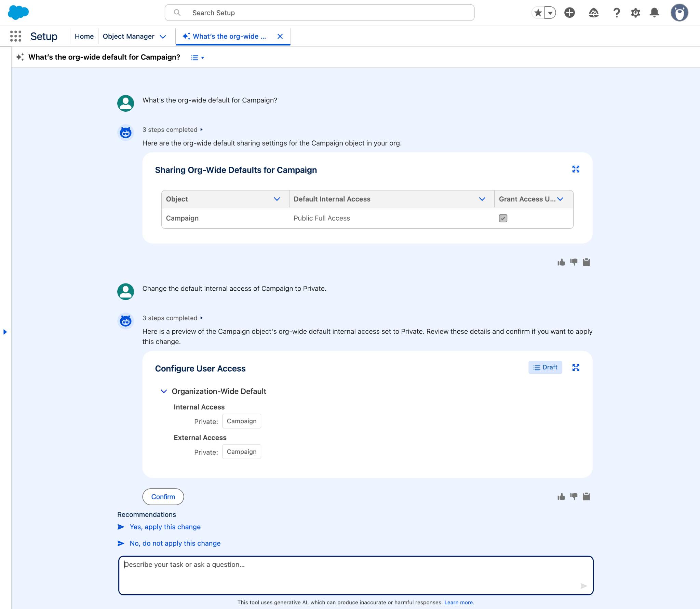Image resolution: width=700 pixels, height=609 pixels.
Task: Open the 'Learn more' link
Action: pos(459,603)
